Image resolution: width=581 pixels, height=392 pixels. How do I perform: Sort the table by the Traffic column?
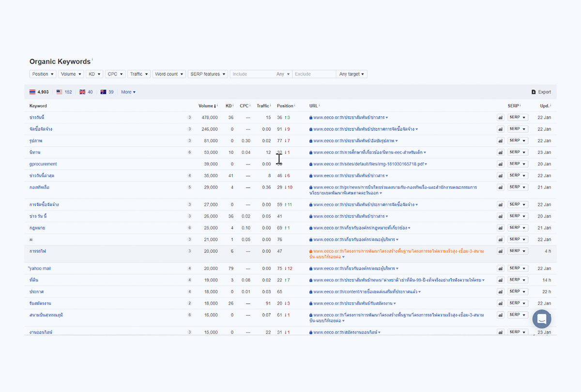pyautogui.click(x=263, y=106)
